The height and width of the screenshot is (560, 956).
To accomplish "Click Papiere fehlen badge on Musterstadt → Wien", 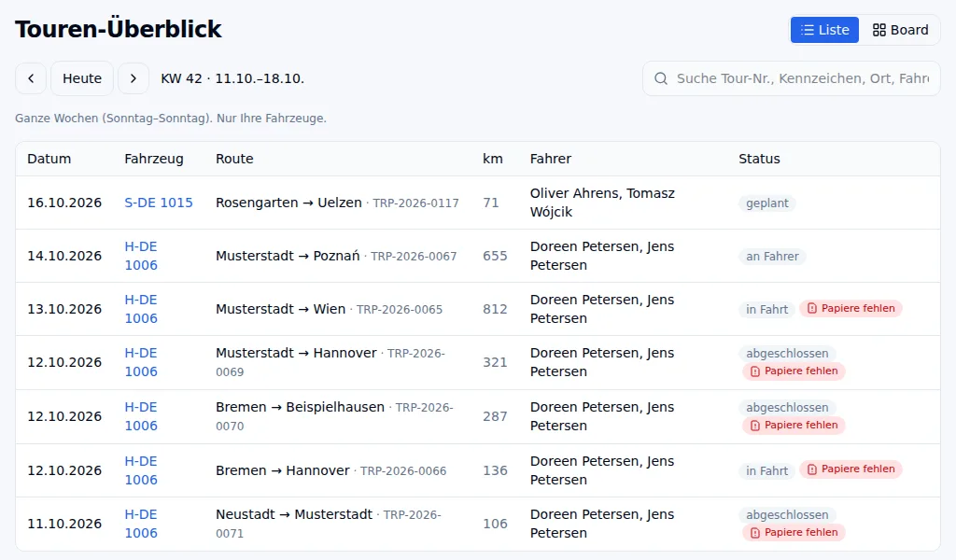I will (851, 308).
